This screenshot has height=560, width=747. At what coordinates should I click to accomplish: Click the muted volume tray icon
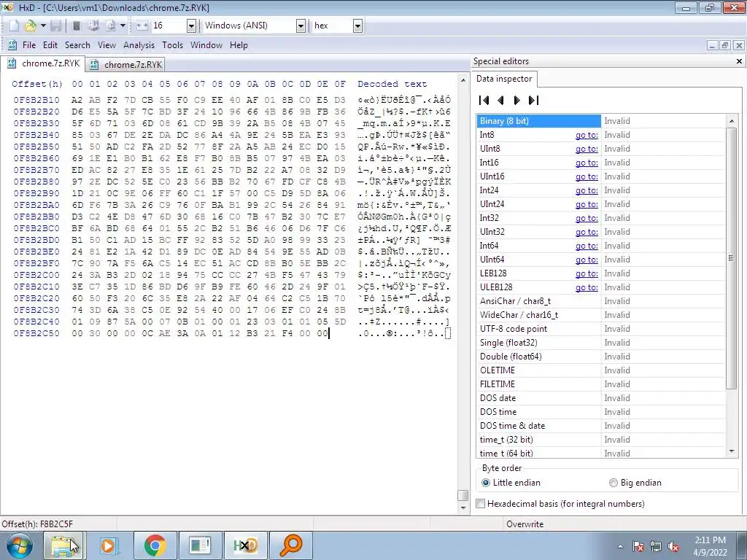(x=673, y=547)
